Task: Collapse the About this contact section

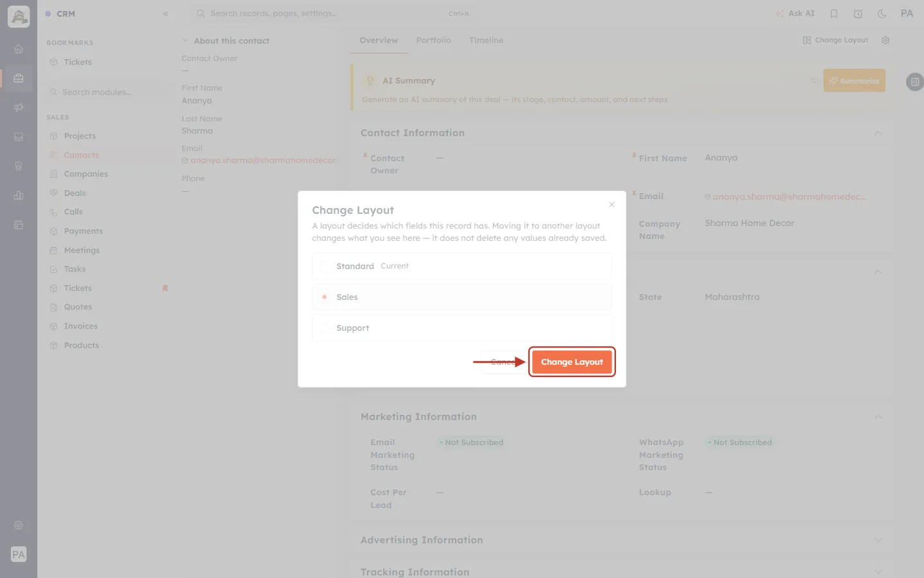Action: [185, 40]
